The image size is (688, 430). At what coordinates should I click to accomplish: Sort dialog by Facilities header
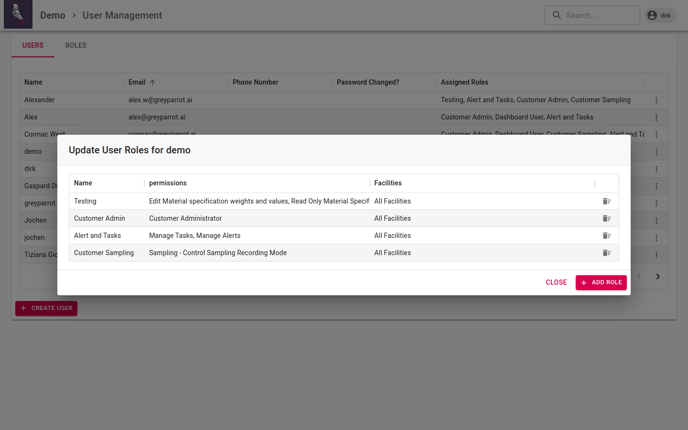pyautogui.click(x=388, y=183)
